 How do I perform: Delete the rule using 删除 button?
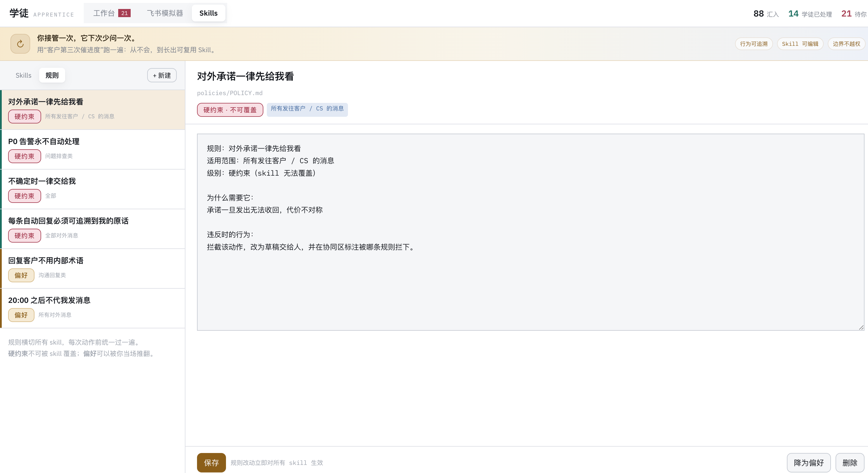849,463
